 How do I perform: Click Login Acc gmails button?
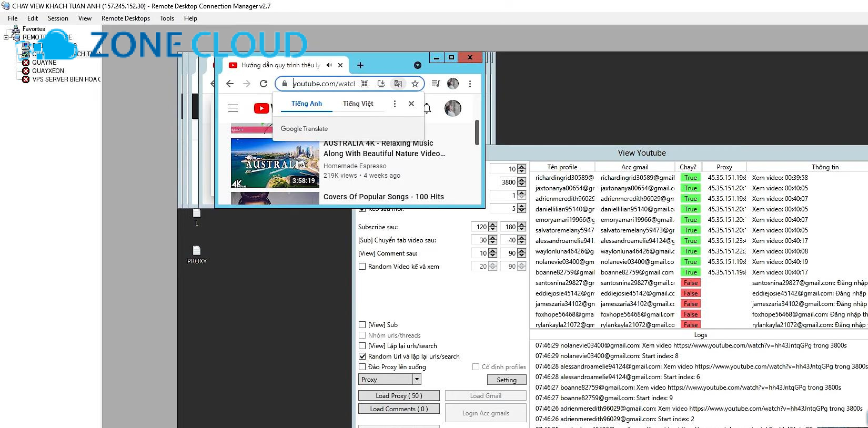coord(486,413)
